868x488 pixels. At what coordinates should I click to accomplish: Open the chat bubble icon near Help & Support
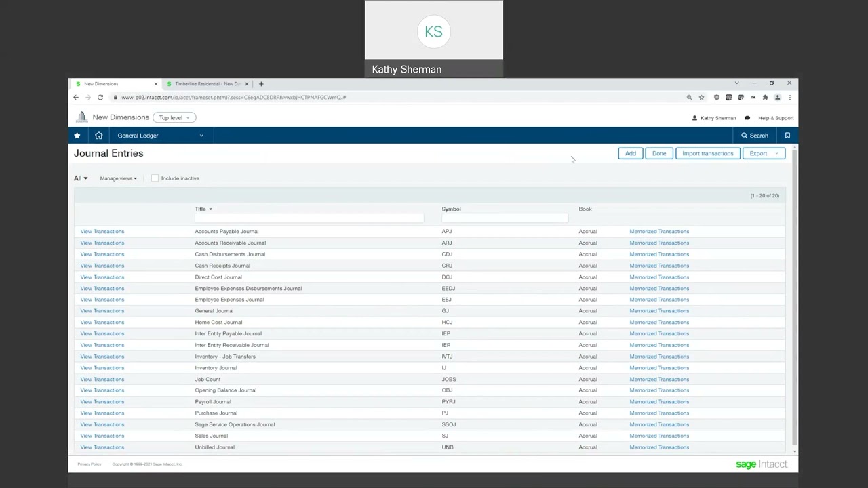pos(747,118)
